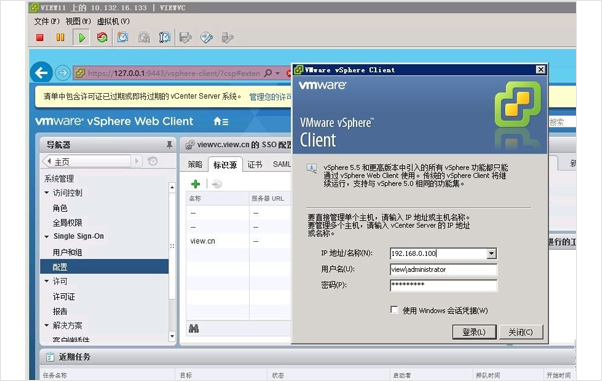Click the IP address field showing 192.168.0.100
Viewport: 602px width, 381px height.
[x=438, y=253]
